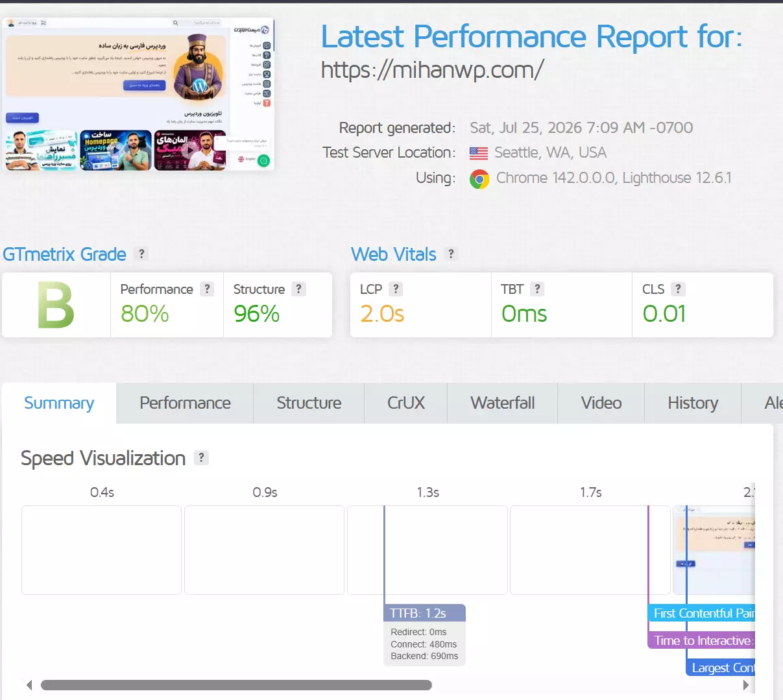Click the Seattle, WA, USA location text
The image size is (783, 700).
550,153
